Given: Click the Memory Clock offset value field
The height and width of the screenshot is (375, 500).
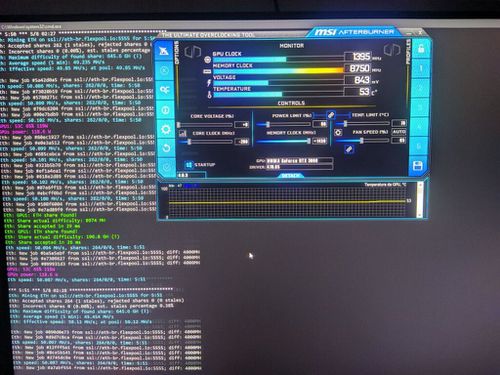Looking at the screenshot, I should point(320,141).
